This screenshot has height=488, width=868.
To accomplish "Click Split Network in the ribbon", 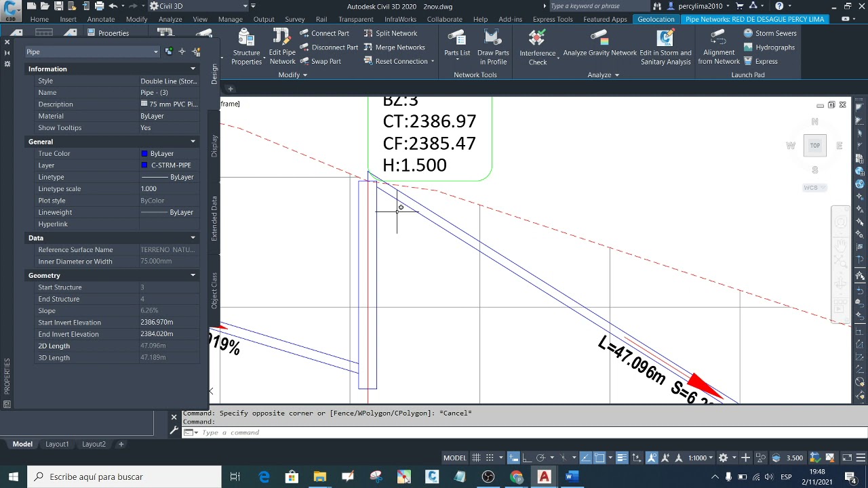I will tap(391, 33).
